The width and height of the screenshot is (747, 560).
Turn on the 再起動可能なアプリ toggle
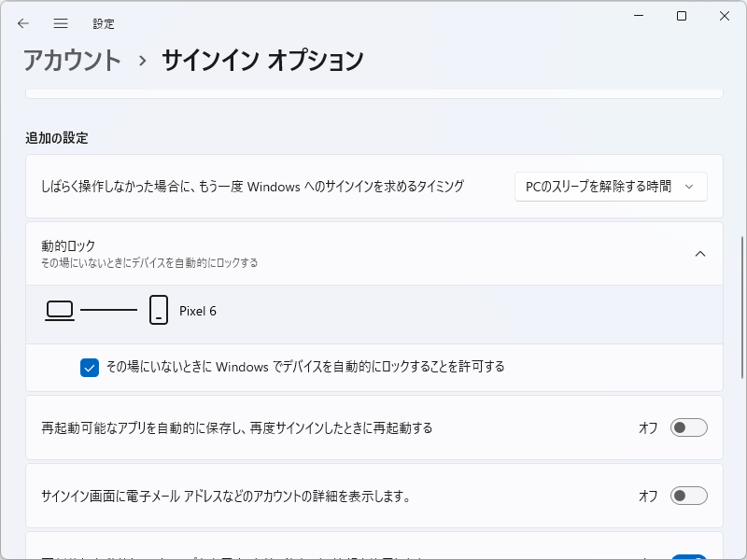pos(688,427)
